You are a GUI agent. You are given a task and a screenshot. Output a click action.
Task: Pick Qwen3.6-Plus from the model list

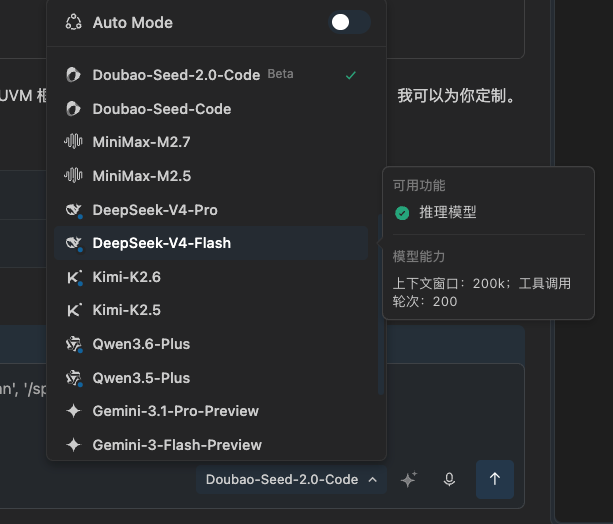point(211,344)
